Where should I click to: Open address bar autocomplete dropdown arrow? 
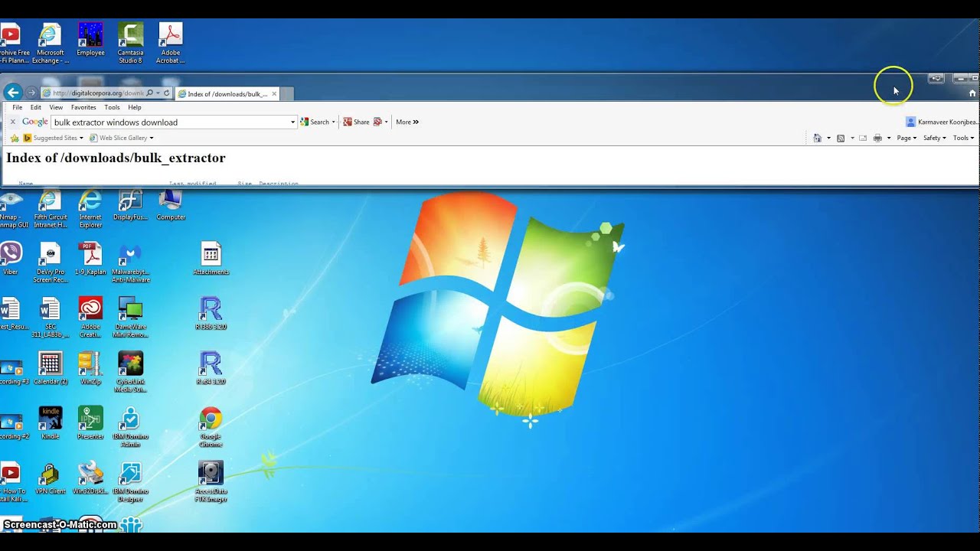(158, 93)
